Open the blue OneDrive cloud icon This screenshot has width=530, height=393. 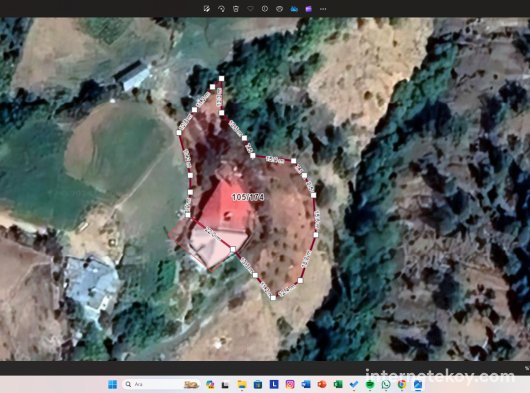pos(294,9)
